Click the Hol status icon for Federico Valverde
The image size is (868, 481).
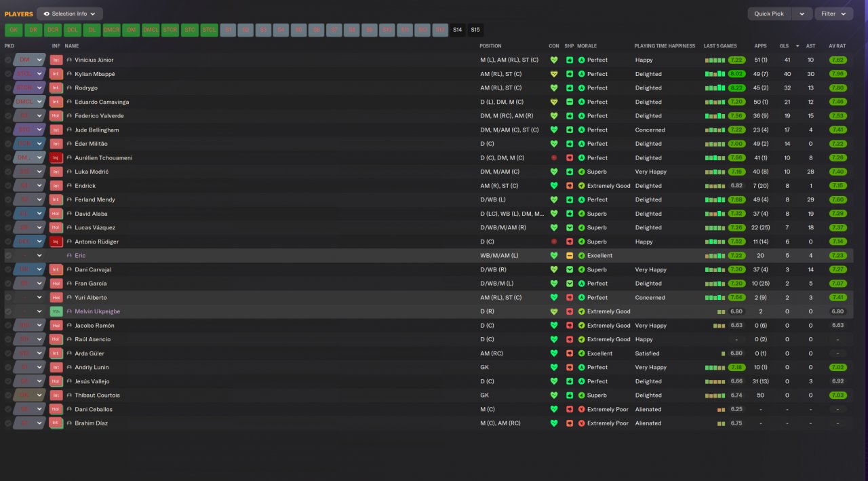click(56, 116)
